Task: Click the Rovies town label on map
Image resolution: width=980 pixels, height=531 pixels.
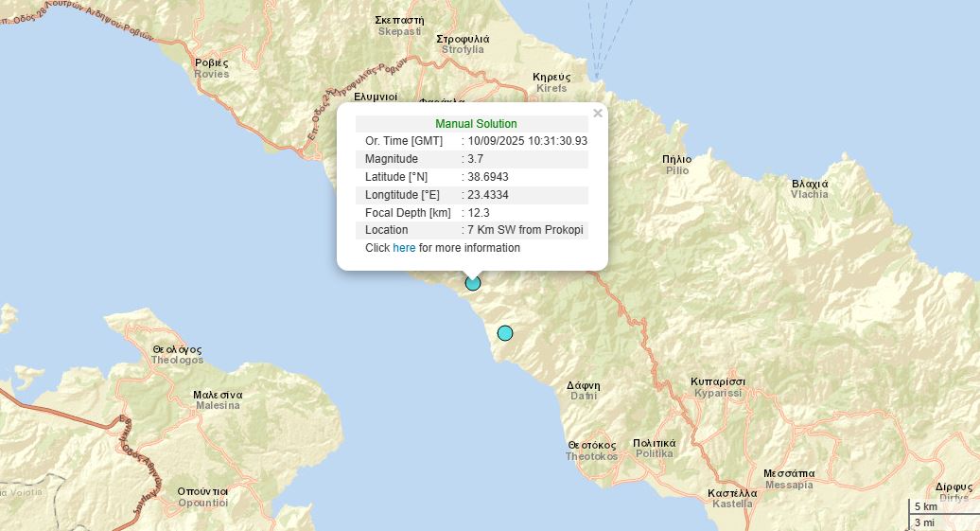Action: pyautogui.click(x=211, y=68)
